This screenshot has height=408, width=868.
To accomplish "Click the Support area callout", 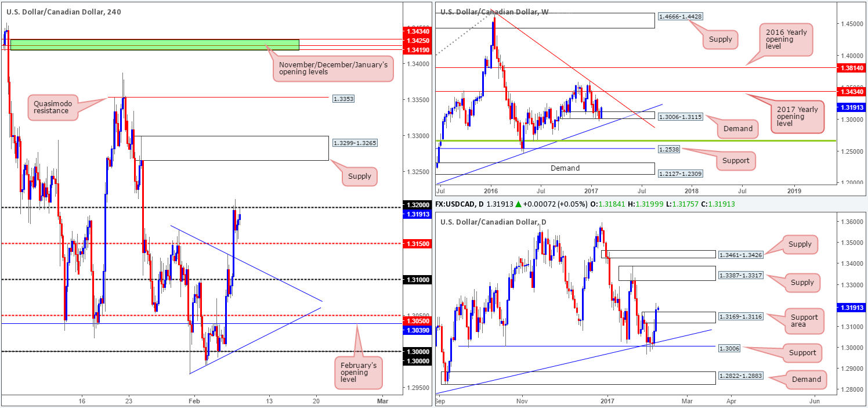I will tap(803, 321).
